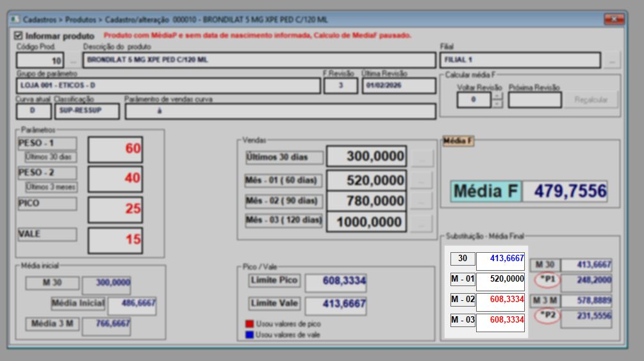This screenshot has width=644, height=361.
Task: Click ellipsis button beside Mês - 02 (90 dias)
Action: tap(421, 201)
